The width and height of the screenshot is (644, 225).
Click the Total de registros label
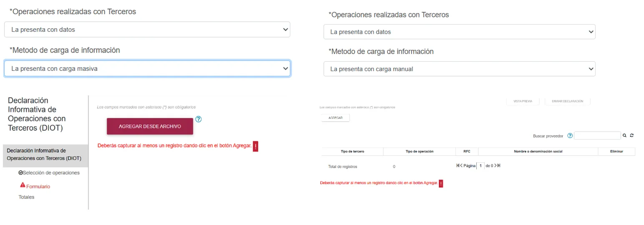point(343,166)
